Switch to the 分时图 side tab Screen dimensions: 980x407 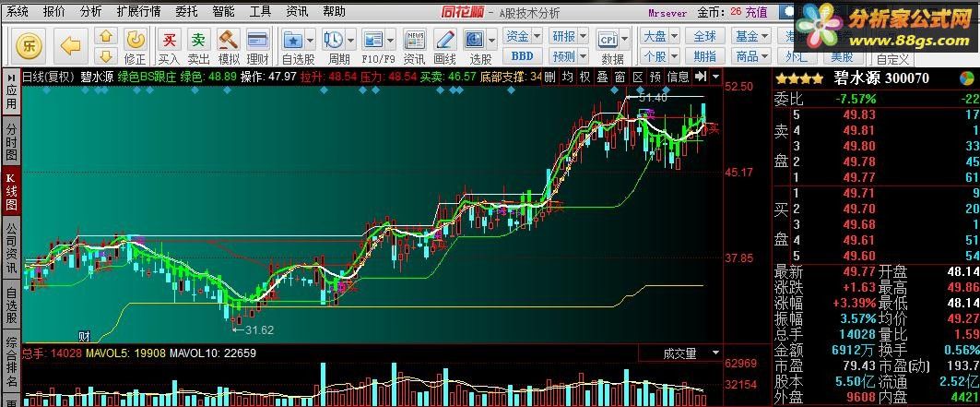pyautogui.click(x=11, y=141)
